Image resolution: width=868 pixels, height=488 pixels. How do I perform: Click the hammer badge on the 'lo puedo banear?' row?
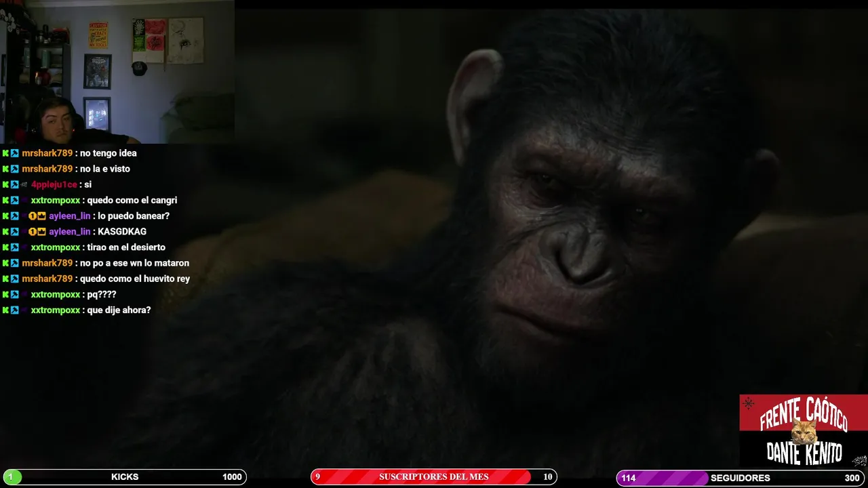14,216
